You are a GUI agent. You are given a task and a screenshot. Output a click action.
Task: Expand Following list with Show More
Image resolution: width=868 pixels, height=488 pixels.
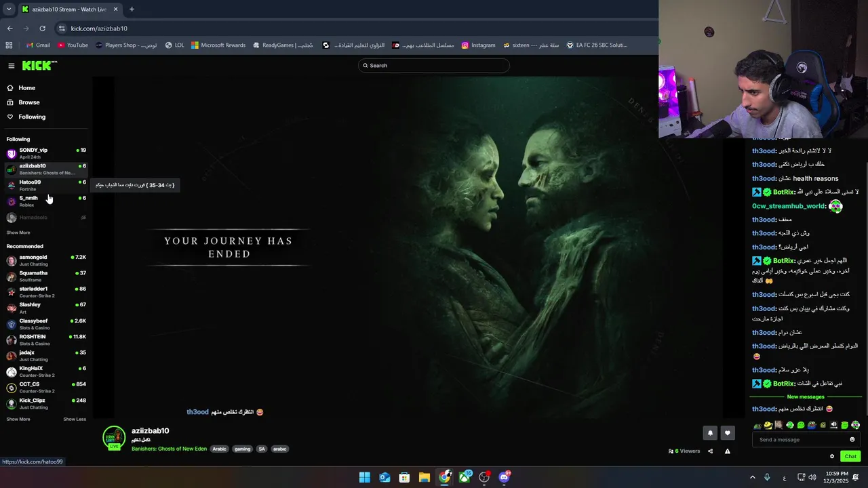(18, 232)
